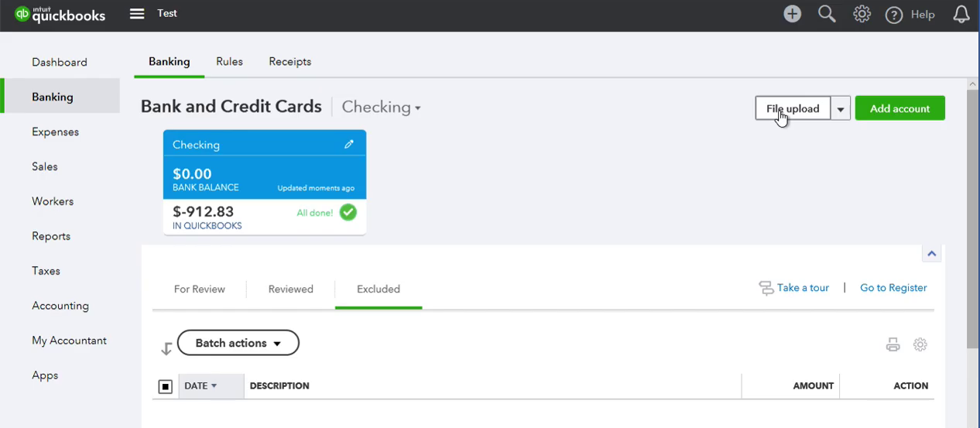Click the QuickBooks logo
The image size is (980, 428).
tap(60, 14)
